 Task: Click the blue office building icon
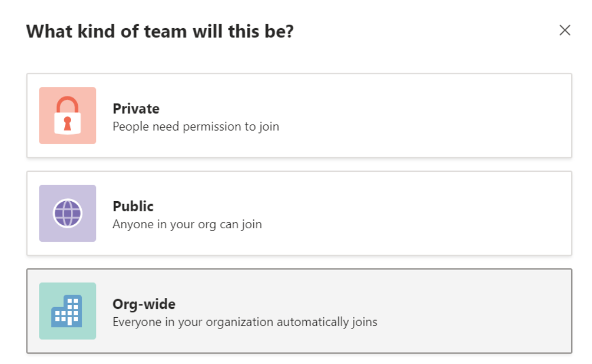[67, 311]
